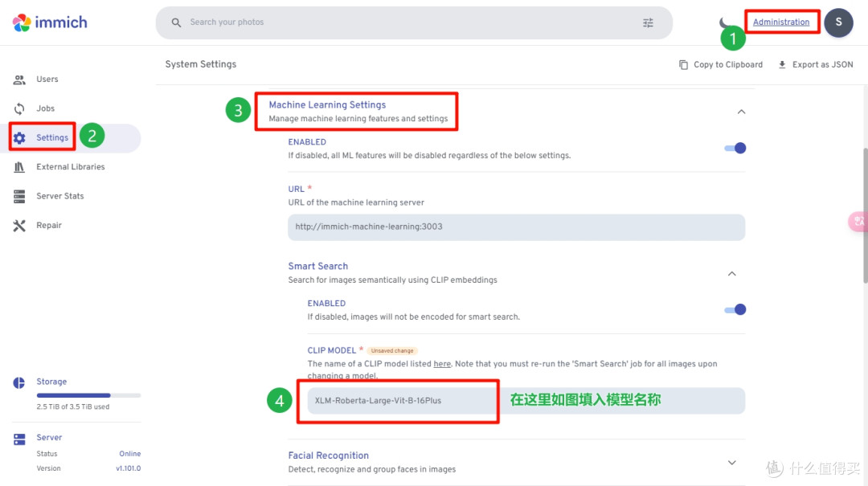Click the External Libraries books icon
The image size is (868, 486).
(19, 166)
